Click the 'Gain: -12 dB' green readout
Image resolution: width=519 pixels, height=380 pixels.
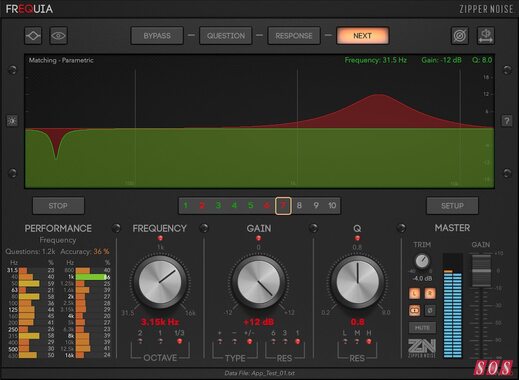tap(441, 60)
